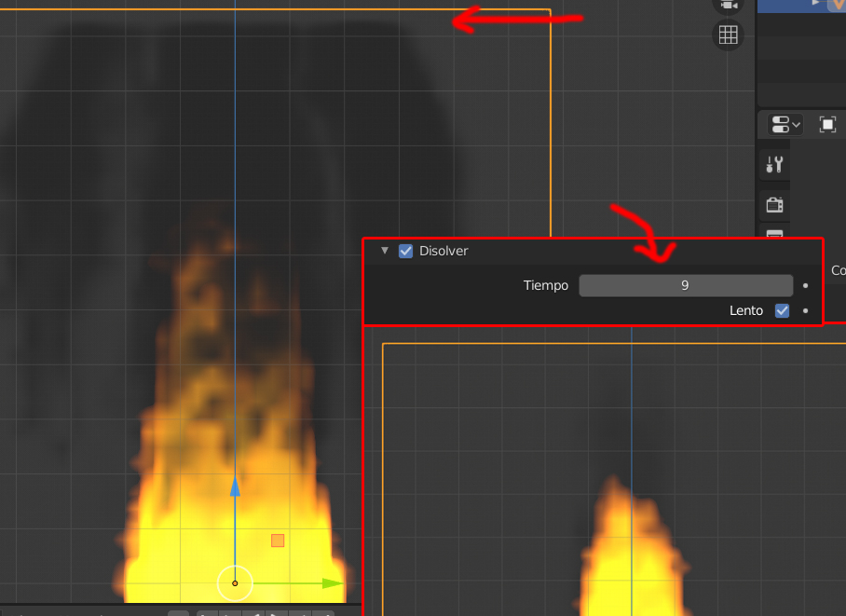Click the green Y-axis gizmo arrow
846x616 pixels.
(332, 583)
